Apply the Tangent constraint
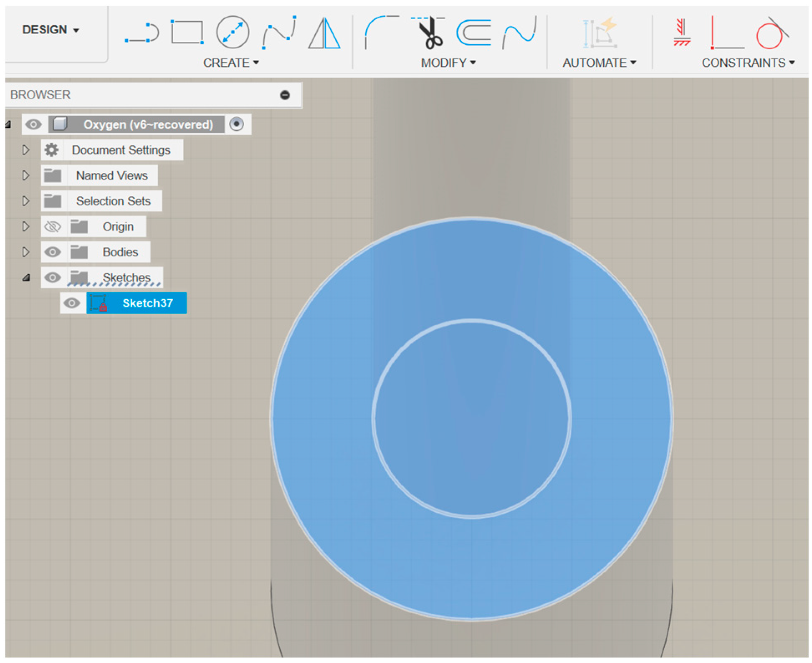This screenshot has width=812, height=663. [771, 33]
